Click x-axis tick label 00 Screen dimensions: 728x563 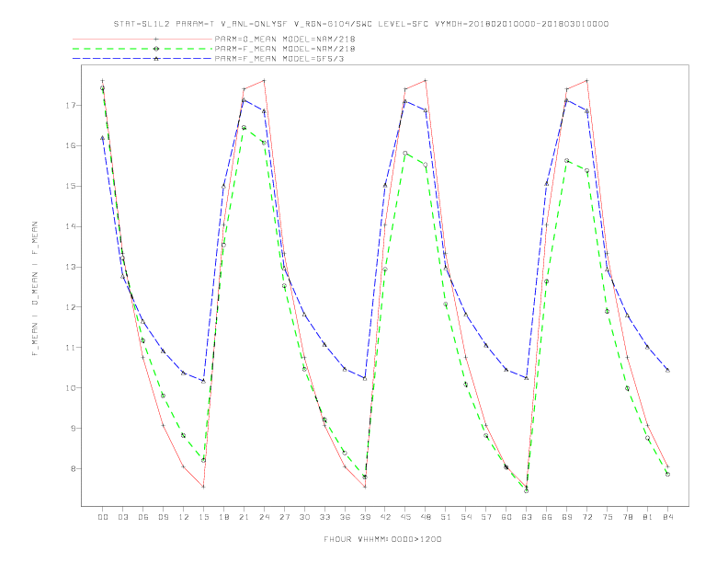(103, 517)
